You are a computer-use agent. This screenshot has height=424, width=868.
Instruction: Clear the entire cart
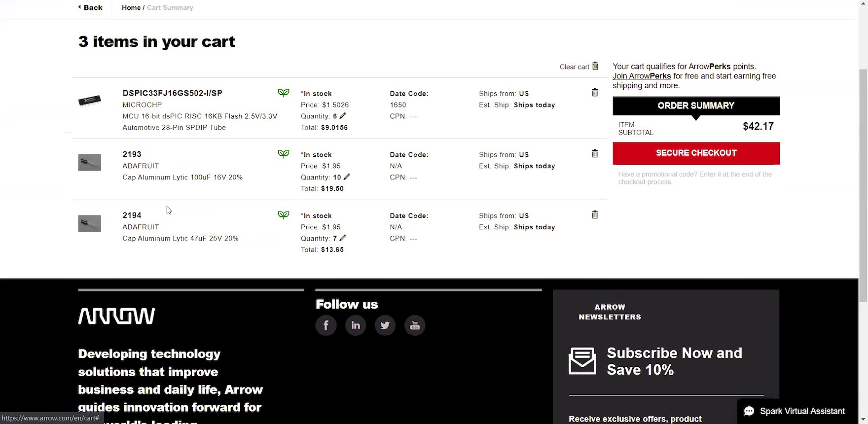click(x=579, y=67)
